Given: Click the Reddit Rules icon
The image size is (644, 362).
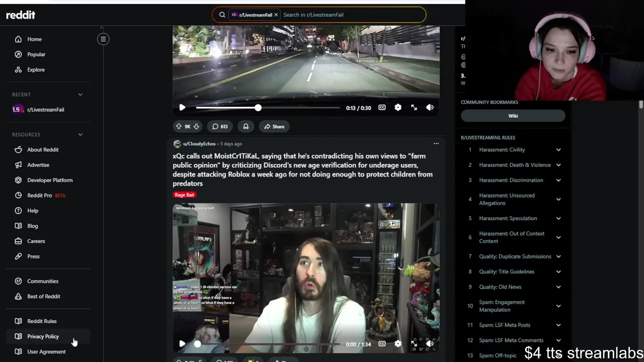Looking at the screenshot, I should [18, 321].
